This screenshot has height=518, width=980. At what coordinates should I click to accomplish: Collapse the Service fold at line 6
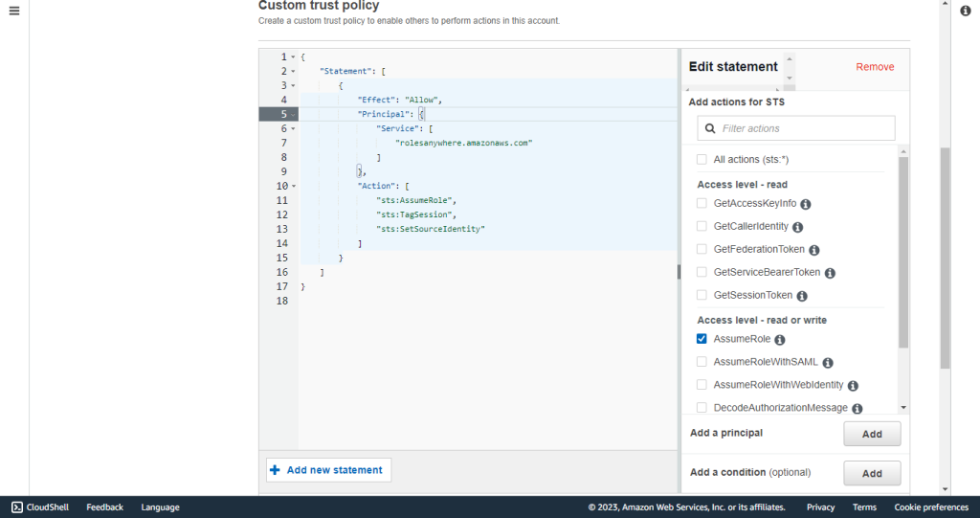(293, 129)
